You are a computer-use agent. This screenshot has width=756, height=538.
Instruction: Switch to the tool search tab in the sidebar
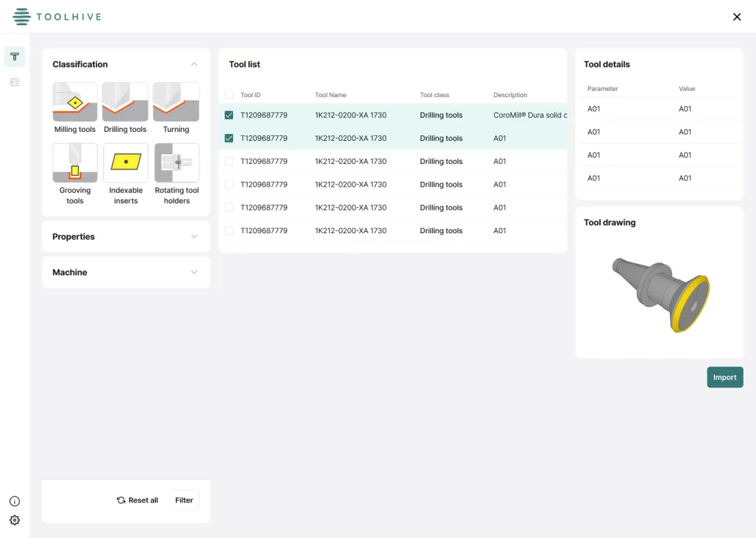[x=15, y=56]
